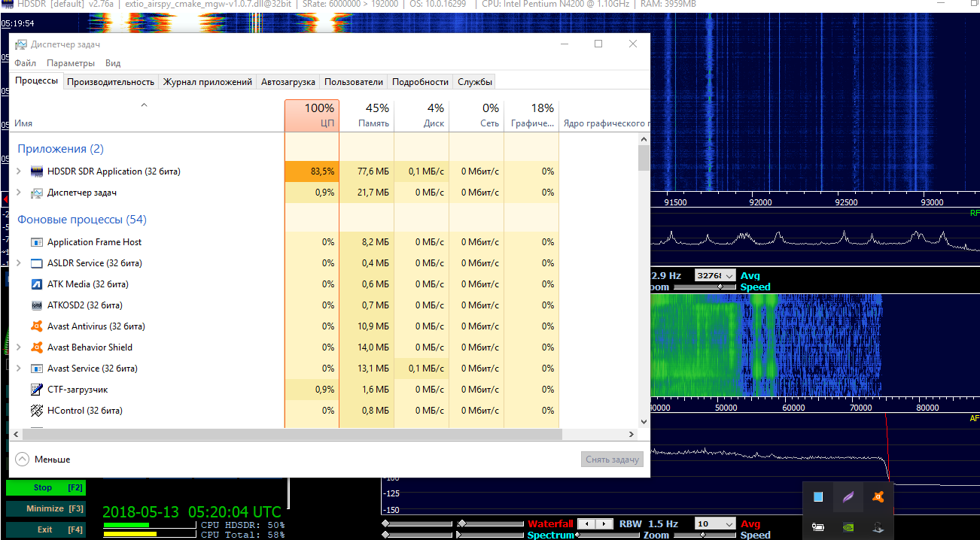The width and height of the screenshot is (980, 540).
Task: Click the Avast Service process icon
Action: tap(37, 369)
